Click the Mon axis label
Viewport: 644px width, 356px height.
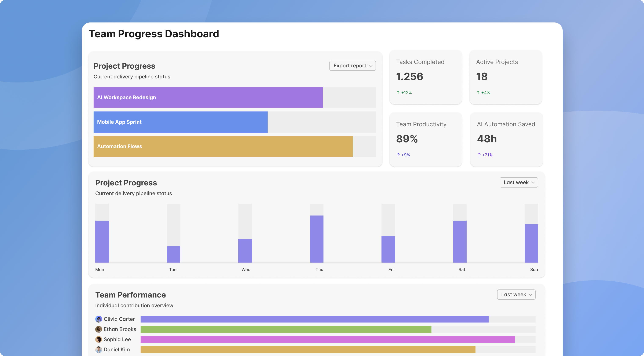(100, 270)
